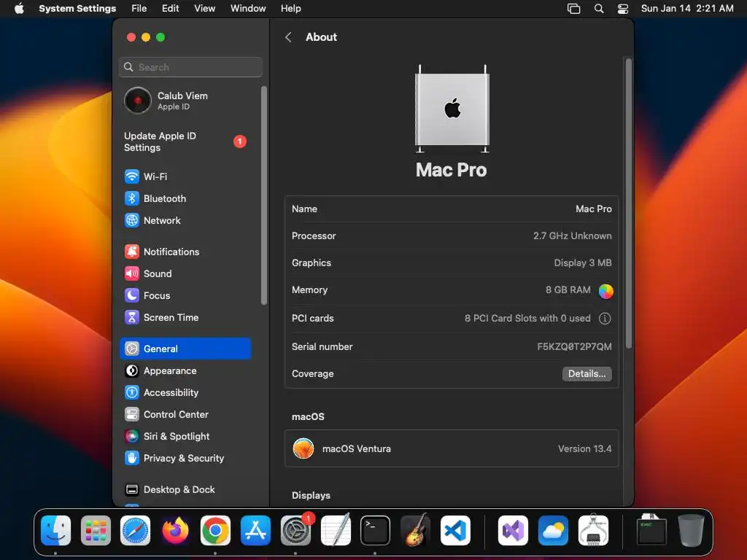Viewport: 747px width, 560px height.
Task: Open the View menu
Action: pyautogui.click(x=205, y=9)
